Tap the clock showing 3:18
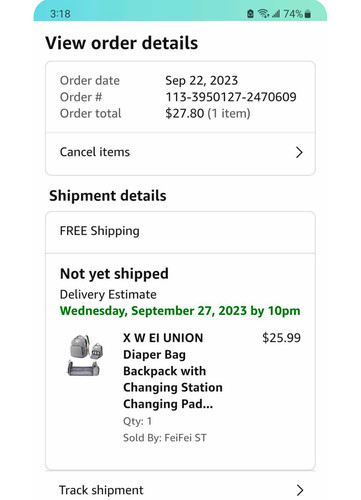Screen dimensions: 361x500 [x=60, y=14]
